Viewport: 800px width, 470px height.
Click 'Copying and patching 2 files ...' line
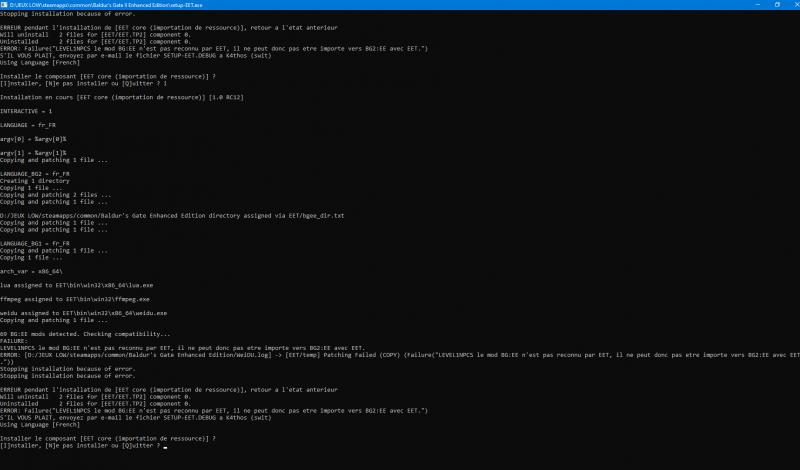click(x=56, y=195)
